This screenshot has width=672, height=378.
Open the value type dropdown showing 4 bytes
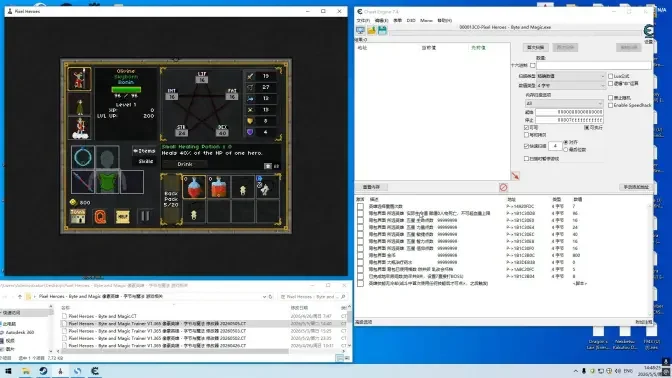(570, 86)
